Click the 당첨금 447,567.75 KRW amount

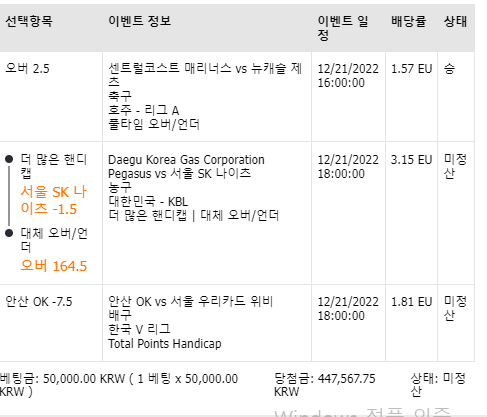pyautogui.click(x=324, y=385)
